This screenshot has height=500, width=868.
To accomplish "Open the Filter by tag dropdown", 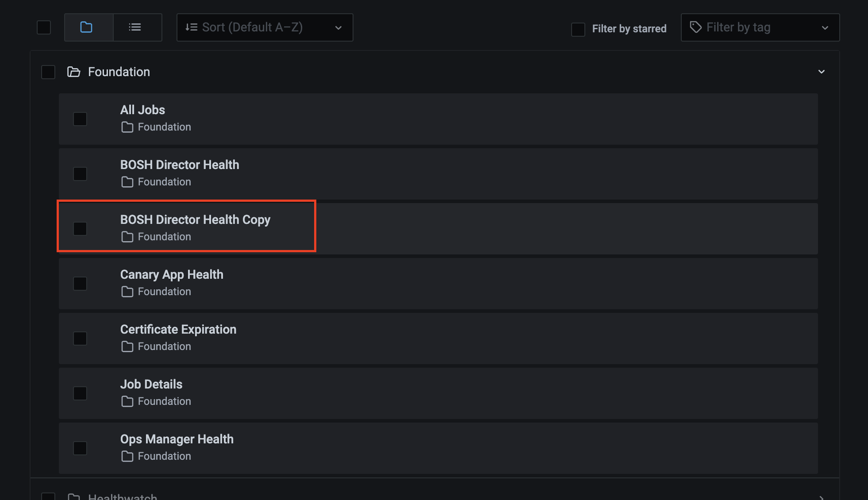I will coord(760,27).
